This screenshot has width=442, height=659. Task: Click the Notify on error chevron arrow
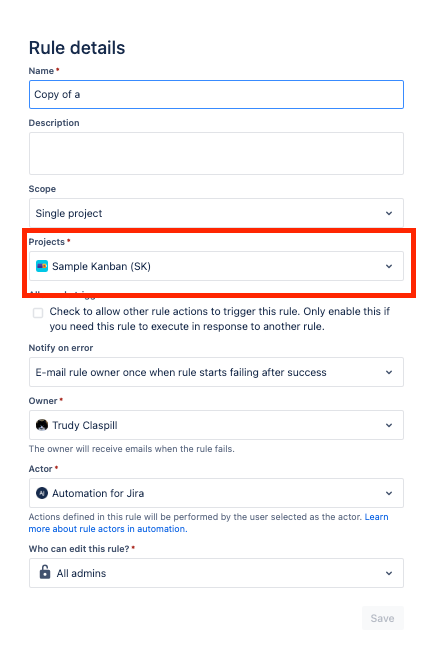389,372
